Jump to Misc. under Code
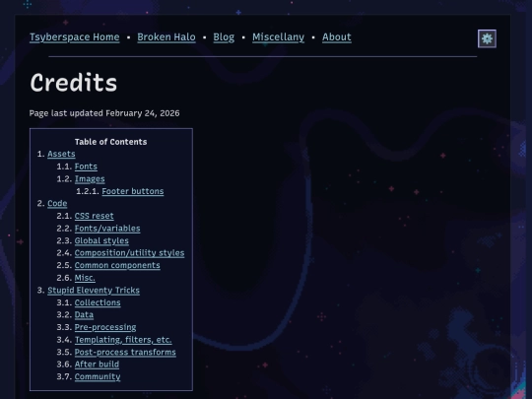532x399 pixels. pos(85,278)
